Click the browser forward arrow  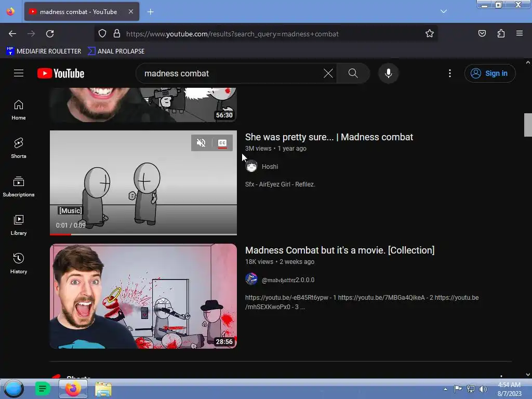click(31, 34)
